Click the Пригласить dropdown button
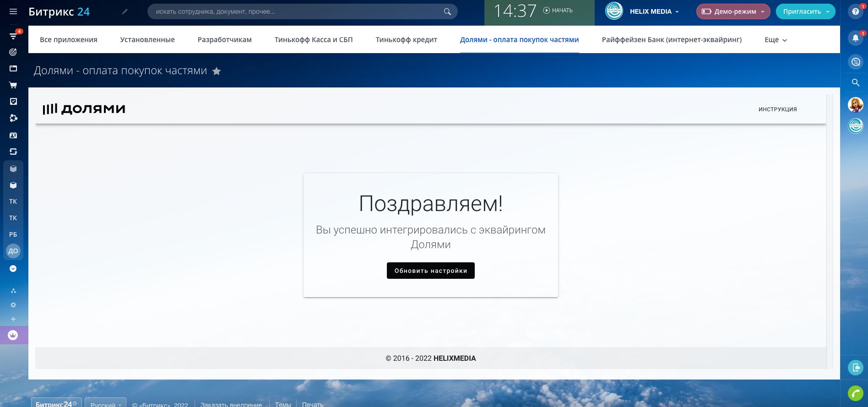This screenshot has height=407, width=868. pyautogui.click(x=806, y=11)
